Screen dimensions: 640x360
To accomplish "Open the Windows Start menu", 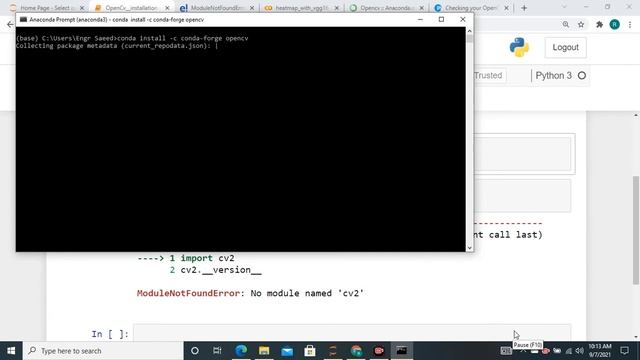I will coord(11,351).
